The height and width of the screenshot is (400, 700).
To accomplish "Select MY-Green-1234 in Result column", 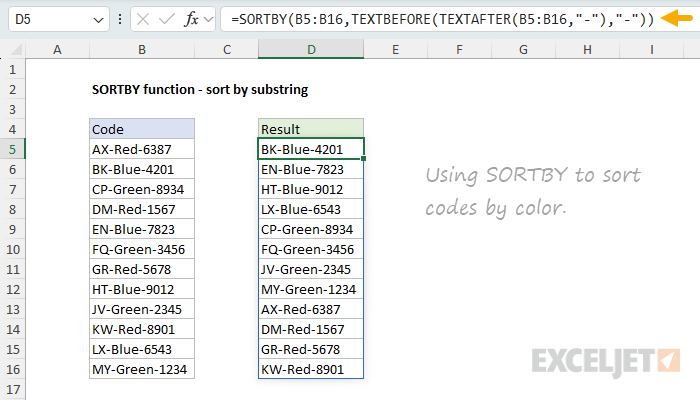I will pos(311,289).
